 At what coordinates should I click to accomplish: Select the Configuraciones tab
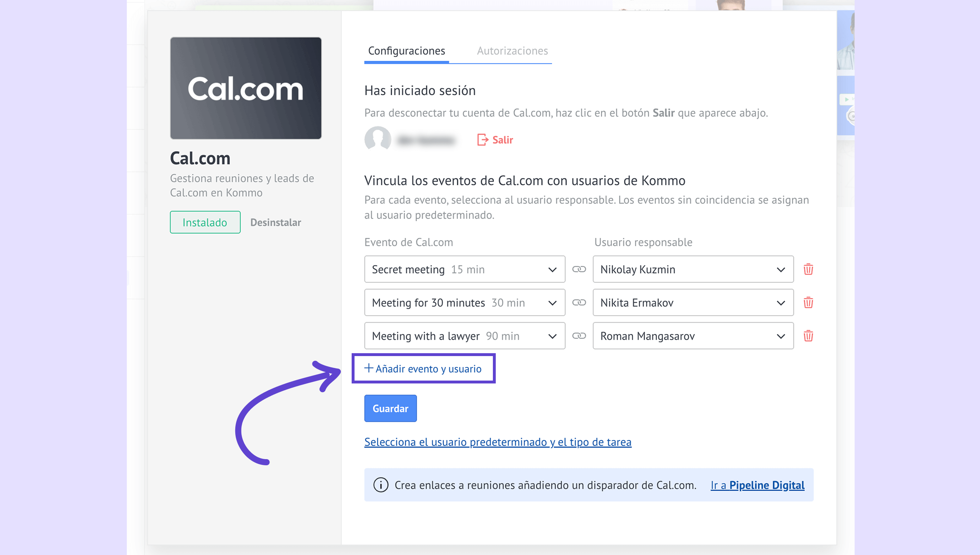(x=406, y=51)
